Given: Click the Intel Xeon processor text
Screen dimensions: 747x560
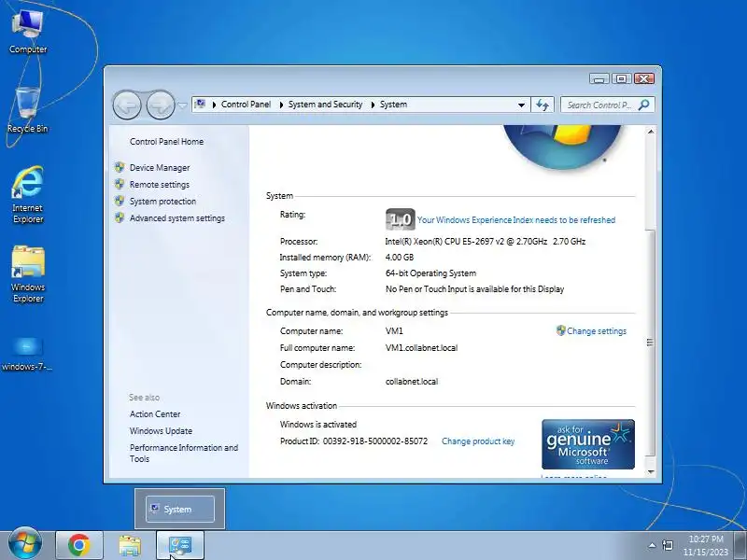Looking at the screenshot, I should 485,242.
